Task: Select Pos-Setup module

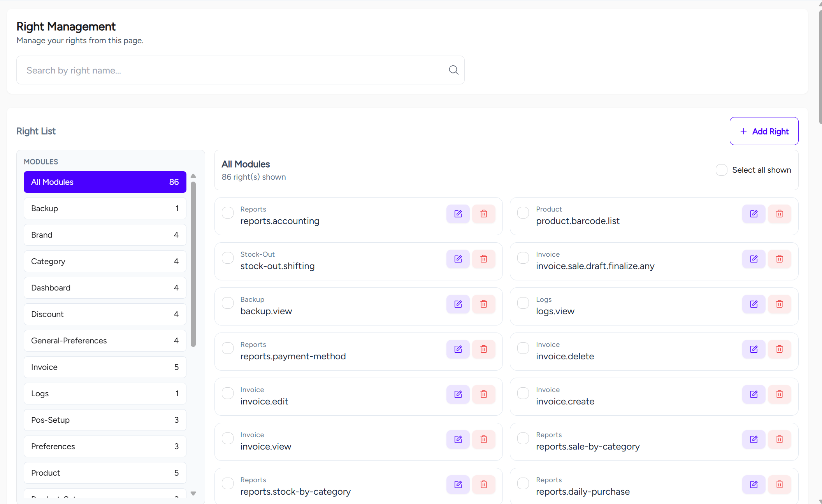Action: (105, 420)
